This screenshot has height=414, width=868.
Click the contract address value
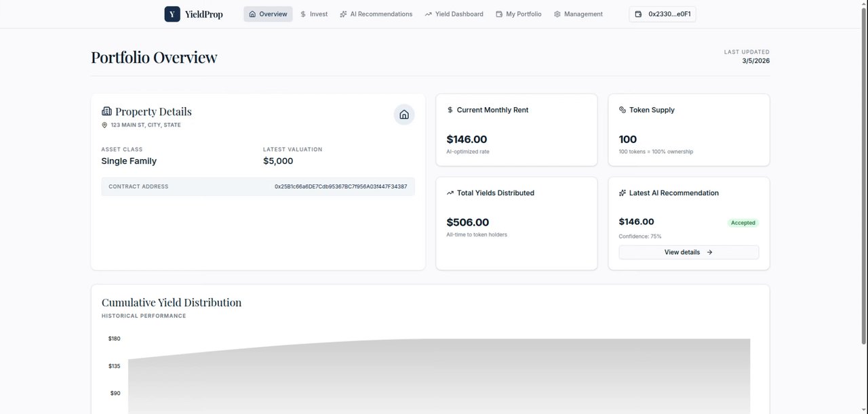(340, 186)
